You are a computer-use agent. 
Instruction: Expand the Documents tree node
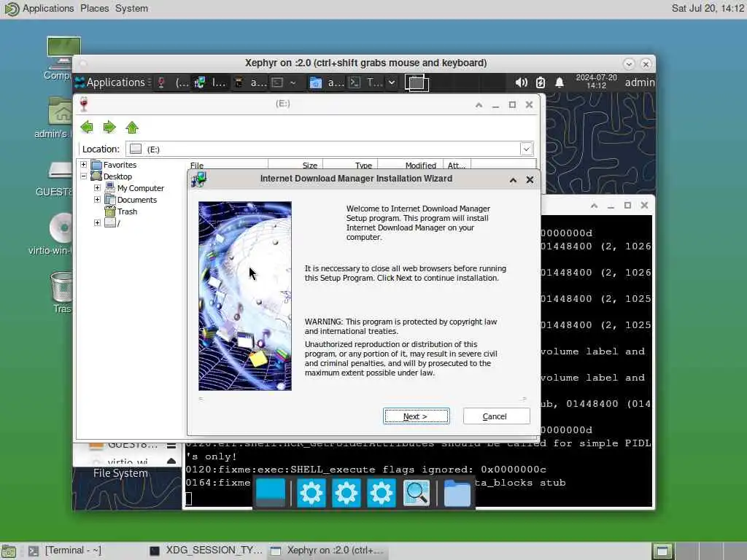[97, 200]
